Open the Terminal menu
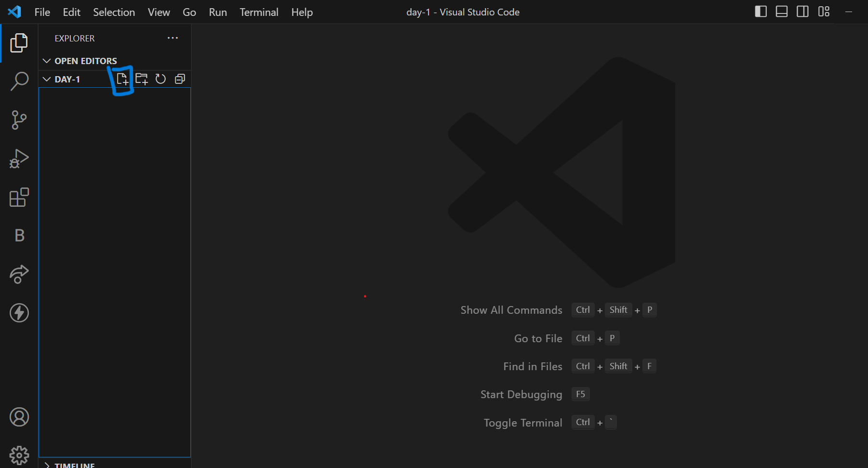Viewport: 868px width, 468px height. (x=259, y=12)
